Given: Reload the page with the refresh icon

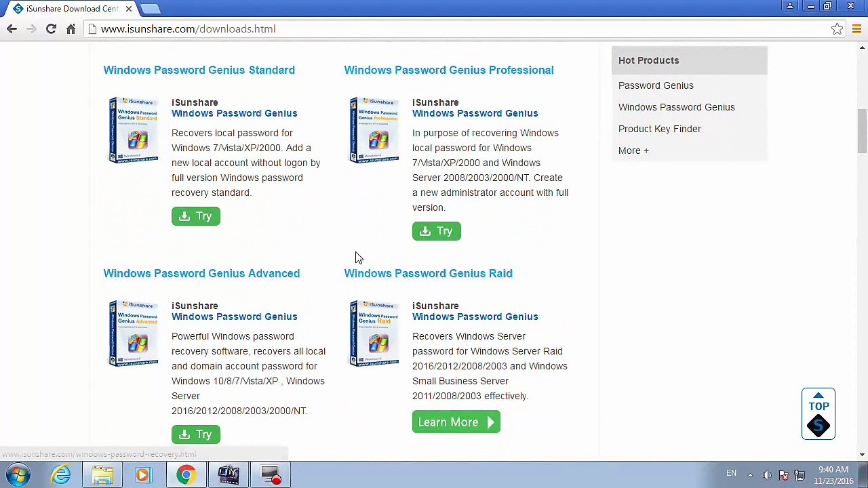Looking at the screenshot, I should point(51,29).
